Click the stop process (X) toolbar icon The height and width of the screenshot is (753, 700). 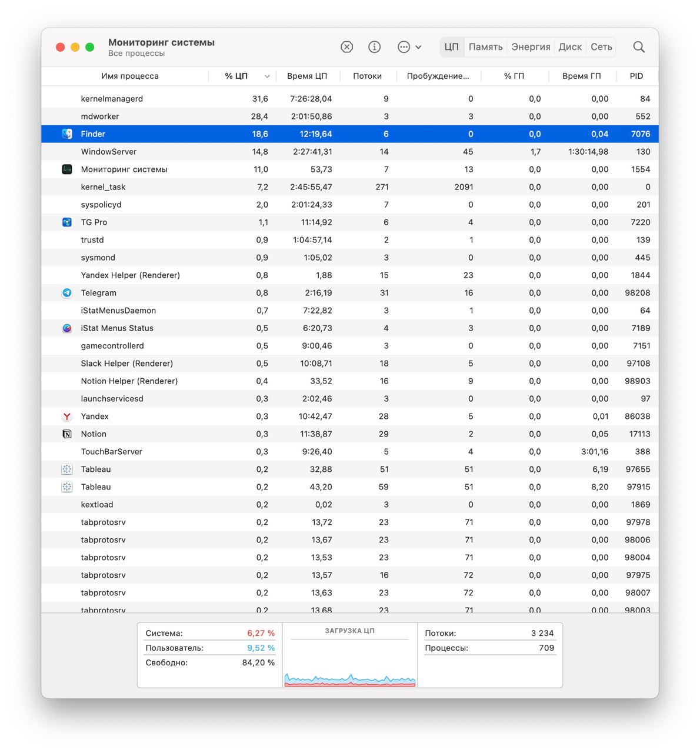coord(347,47)
